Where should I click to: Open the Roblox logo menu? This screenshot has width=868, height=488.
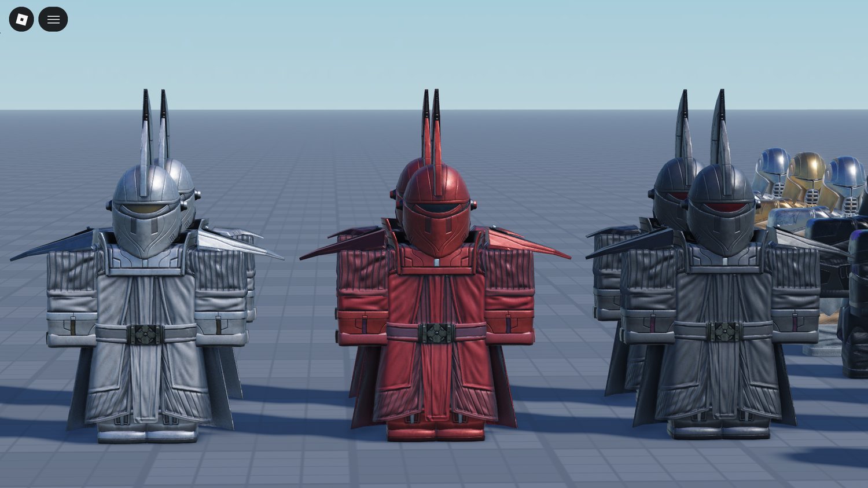coord(21,20)
